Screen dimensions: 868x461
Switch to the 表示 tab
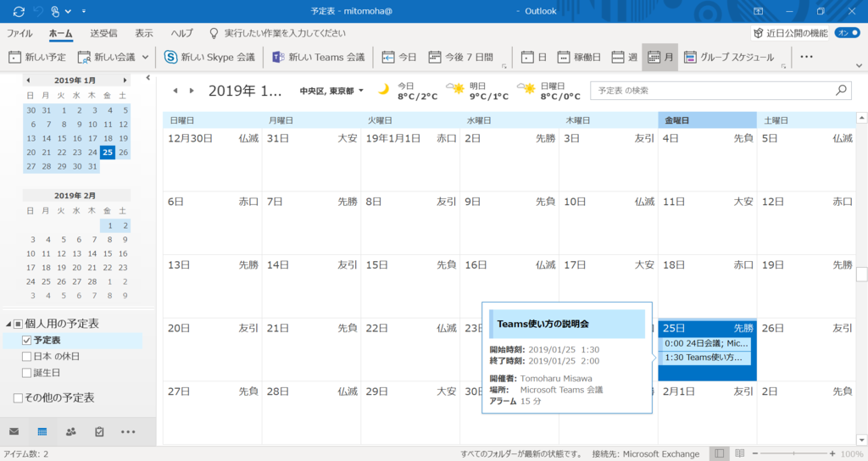(x=144, y=33)
